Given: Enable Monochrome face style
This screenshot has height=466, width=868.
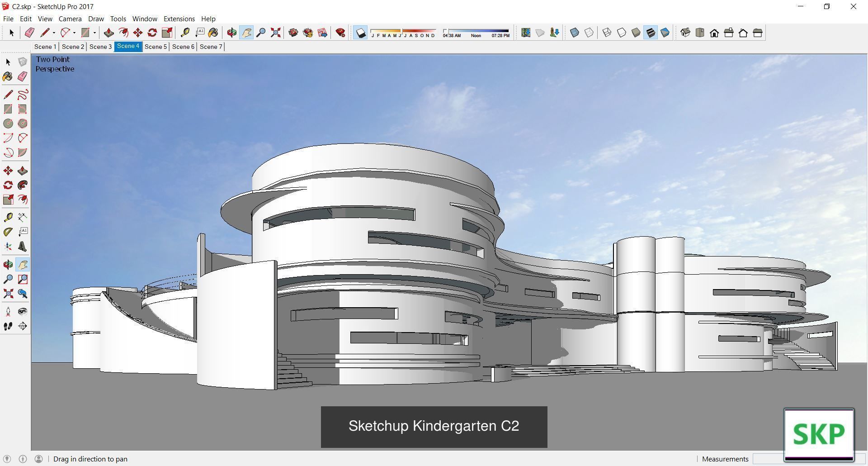Looking at the screenshot, I should (x=665, y=33).
